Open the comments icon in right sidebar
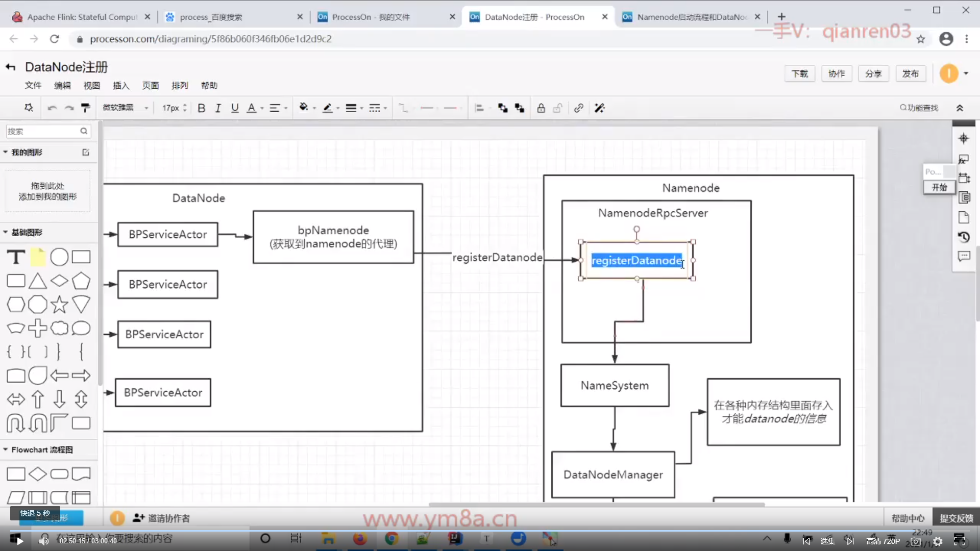 click(x=964, y=256)
